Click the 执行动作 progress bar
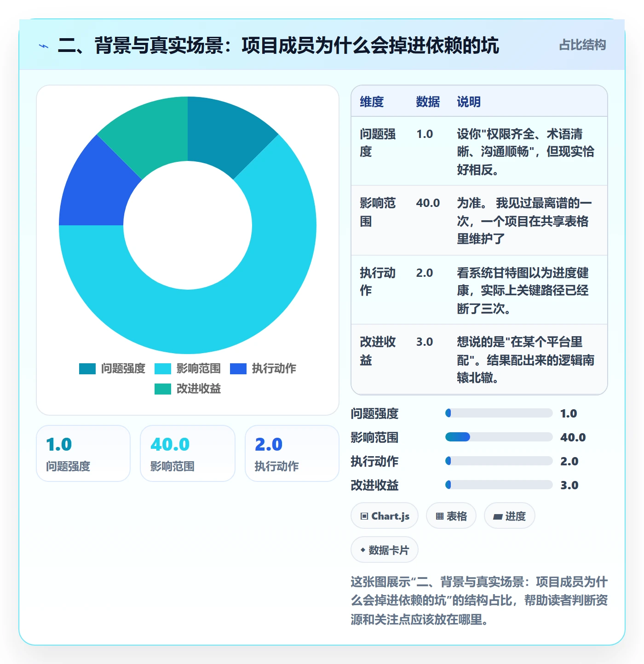 499,461
